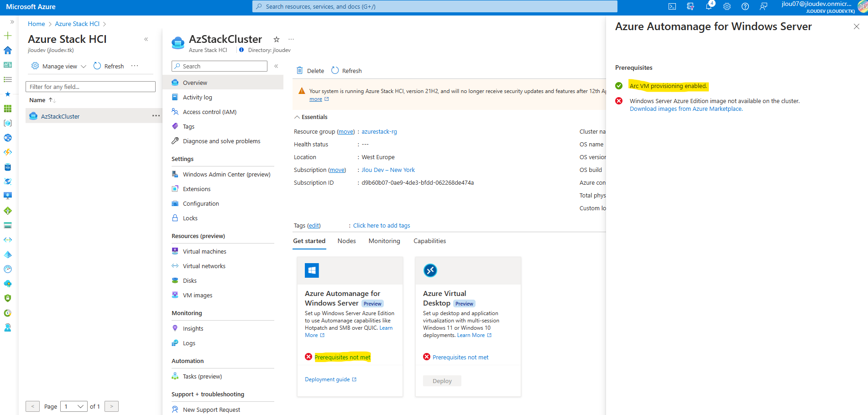868x415 pixels.
Task: Go to previous page of results
Action: click(x=32, y=406)
